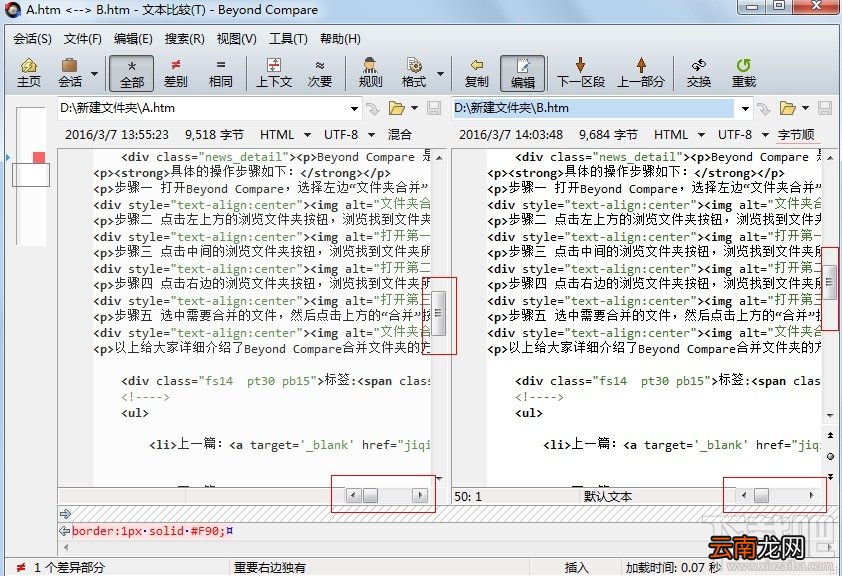This screenshot has height=576, width=842.
Task: Click the 重要右边独有 status text
Action: point(270,567)
